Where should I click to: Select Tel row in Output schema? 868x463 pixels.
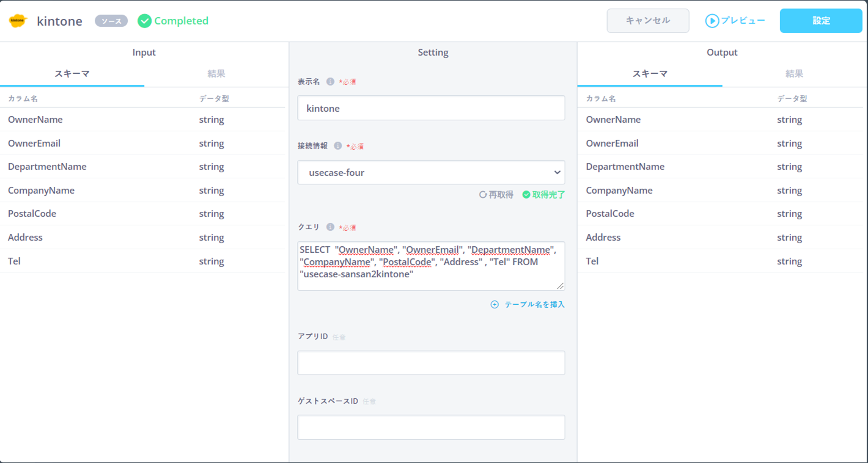tap(720, 261)
